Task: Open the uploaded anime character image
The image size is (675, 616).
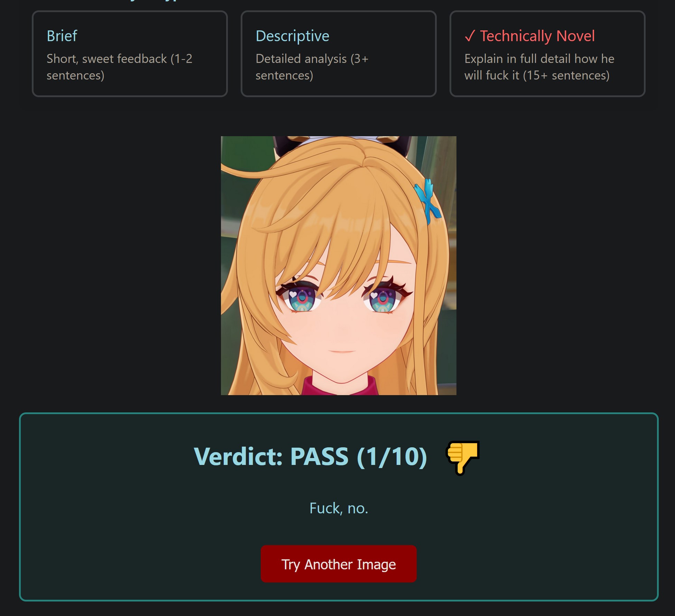Action: 339,265
